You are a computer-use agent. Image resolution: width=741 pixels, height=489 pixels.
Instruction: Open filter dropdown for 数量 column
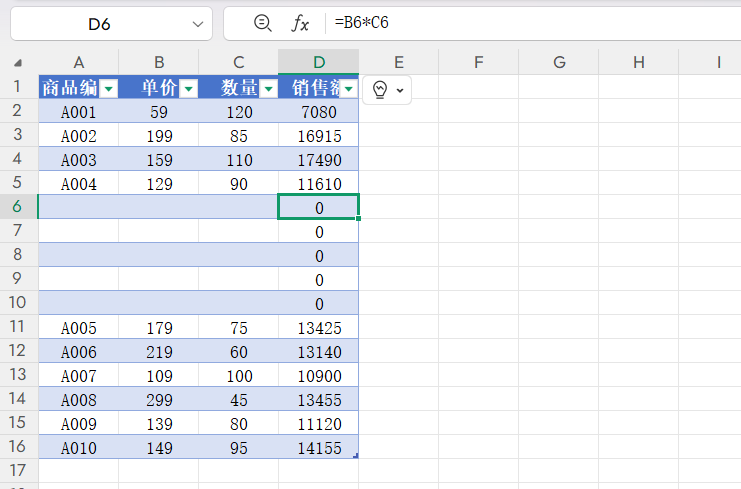[x=268, y=89]
